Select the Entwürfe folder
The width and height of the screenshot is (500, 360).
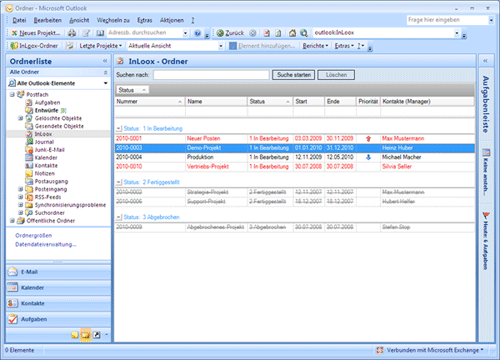tap(46, 110)
